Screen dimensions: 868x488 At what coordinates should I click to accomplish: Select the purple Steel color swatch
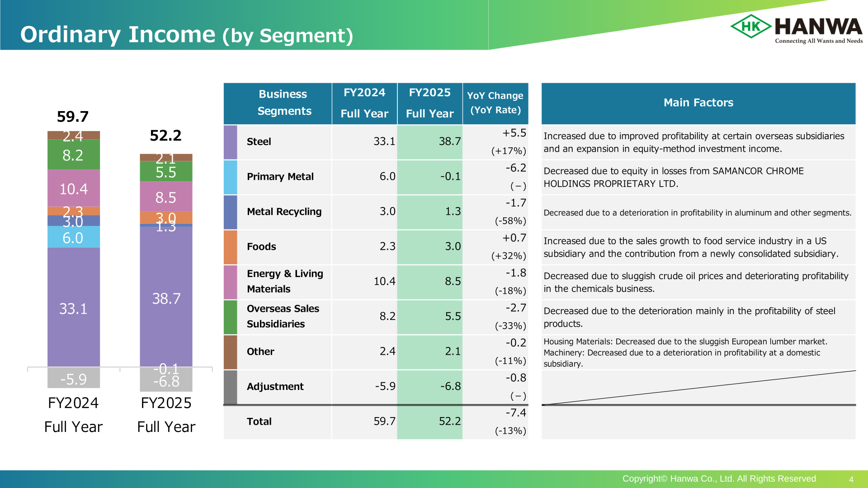coord(231,142)
